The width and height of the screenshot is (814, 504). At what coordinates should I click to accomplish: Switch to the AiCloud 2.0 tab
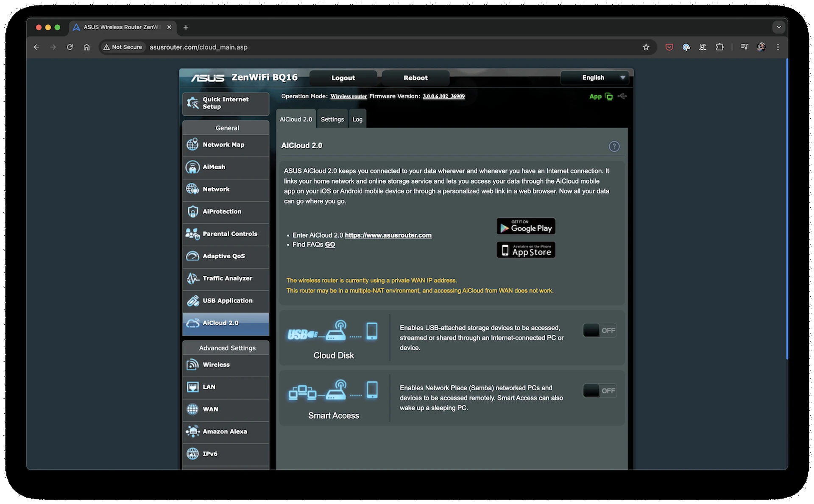coord(295,119)
